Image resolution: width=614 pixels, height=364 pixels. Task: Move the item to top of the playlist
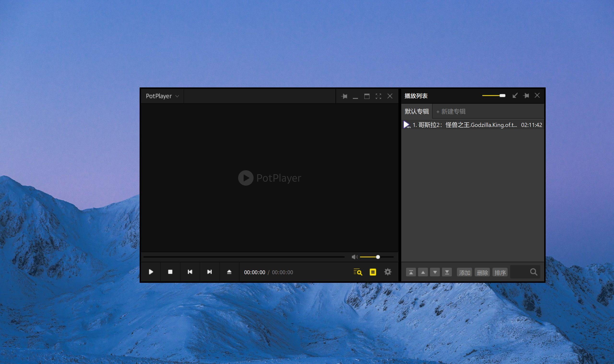tap(411, 272)
